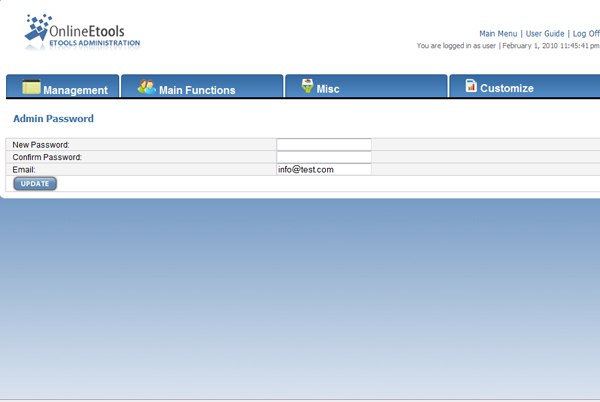Focus the Confirm Password field
600x402 pixels.
click(x=324, y=157)
